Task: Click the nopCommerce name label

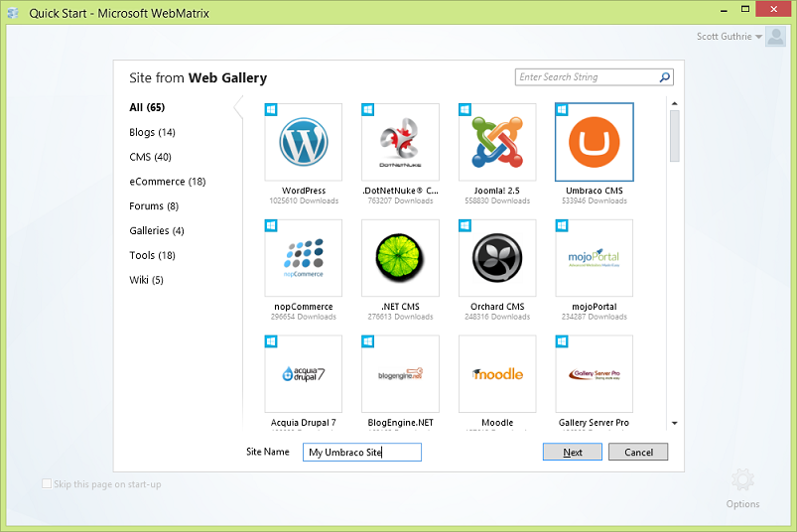Action: pyautogui.click(x=304, y=307)
